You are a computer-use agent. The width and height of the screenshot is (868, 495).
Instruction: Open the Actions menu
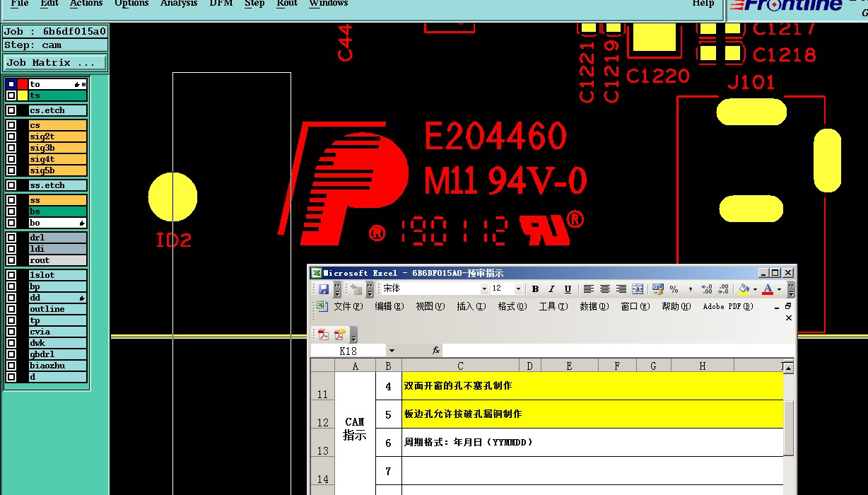pos(86,4)
